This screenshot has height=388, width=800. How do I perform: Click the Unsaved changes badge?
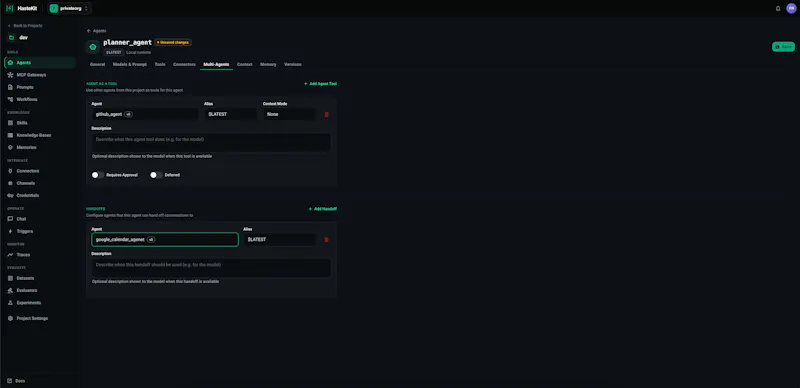(x=173, y=42)
